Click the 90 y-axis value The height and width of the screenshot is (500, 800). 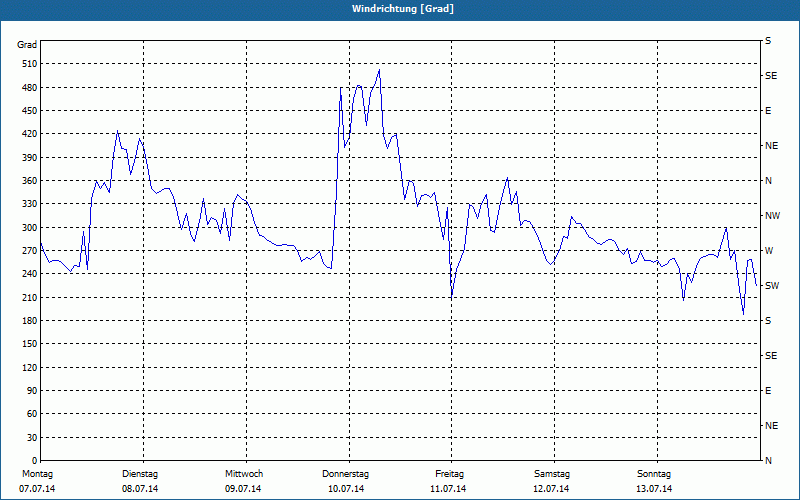click(x=32, y=390)
